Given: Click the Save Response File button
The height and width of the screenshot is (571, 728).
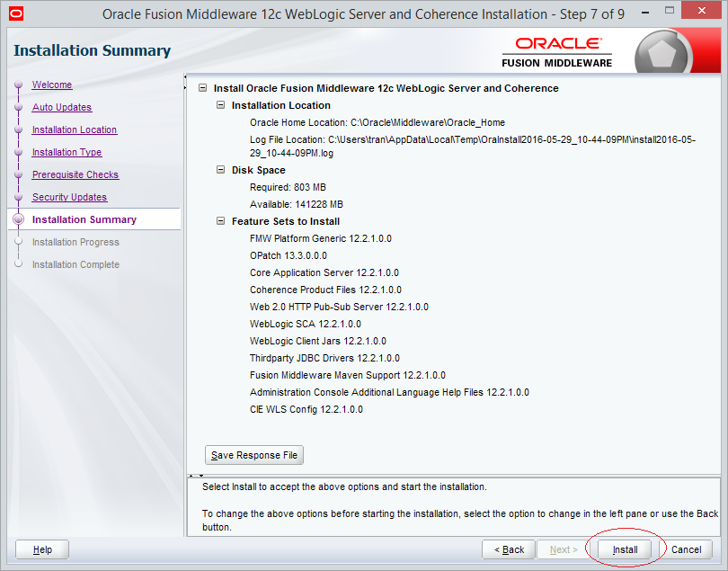Looking at the screenshot, I should coord(254,455).
